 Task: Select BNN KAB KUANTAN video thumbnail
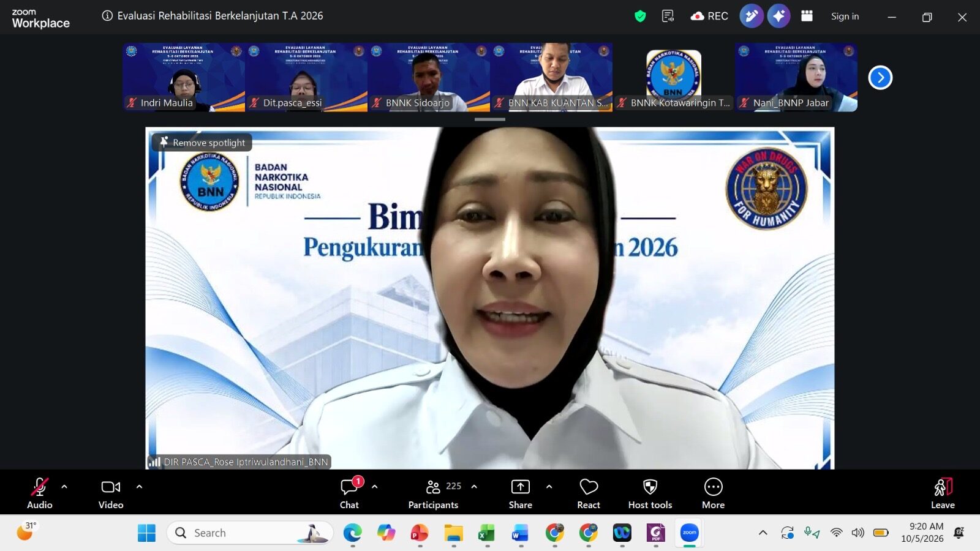pos(551,77)
